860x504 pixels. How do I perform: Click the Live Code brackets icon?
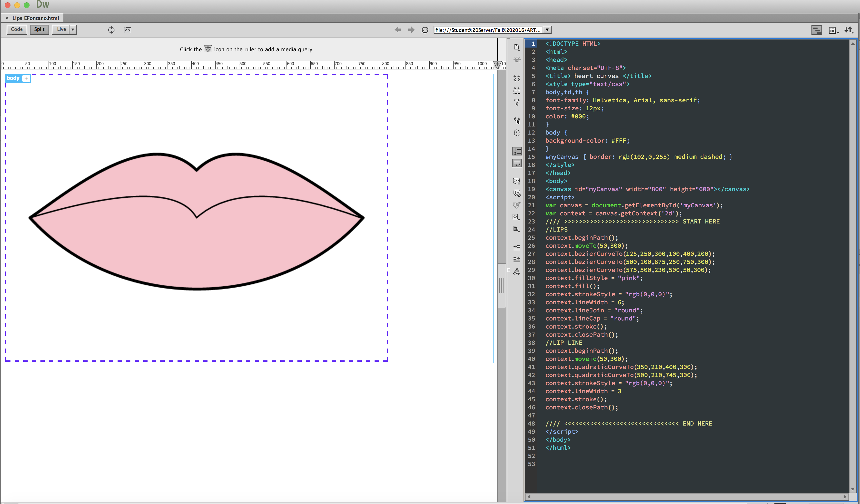pyautogui.click(x=127, y=30)
